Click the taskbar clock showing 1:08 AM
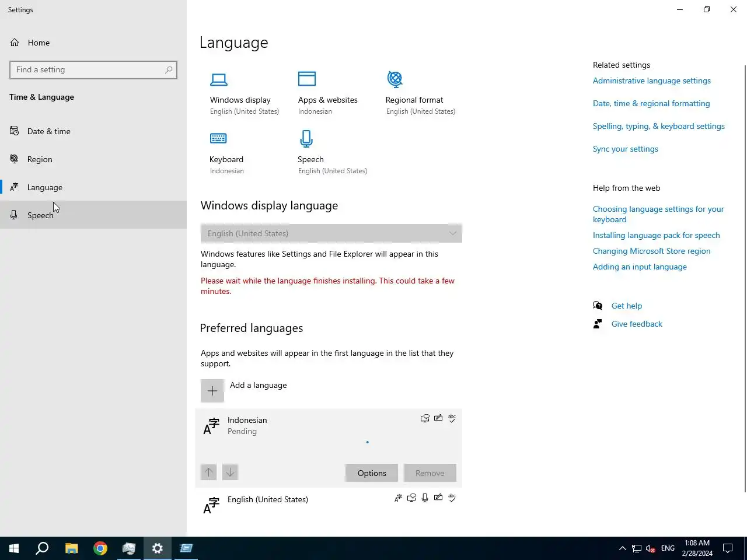 (697, 548)
